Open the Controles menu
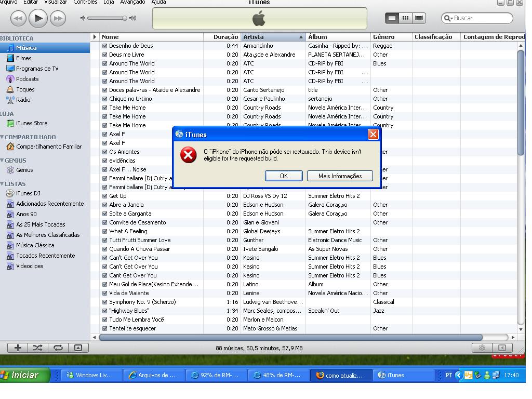Viewport: 532px width, 399px height. coord(85,2)
